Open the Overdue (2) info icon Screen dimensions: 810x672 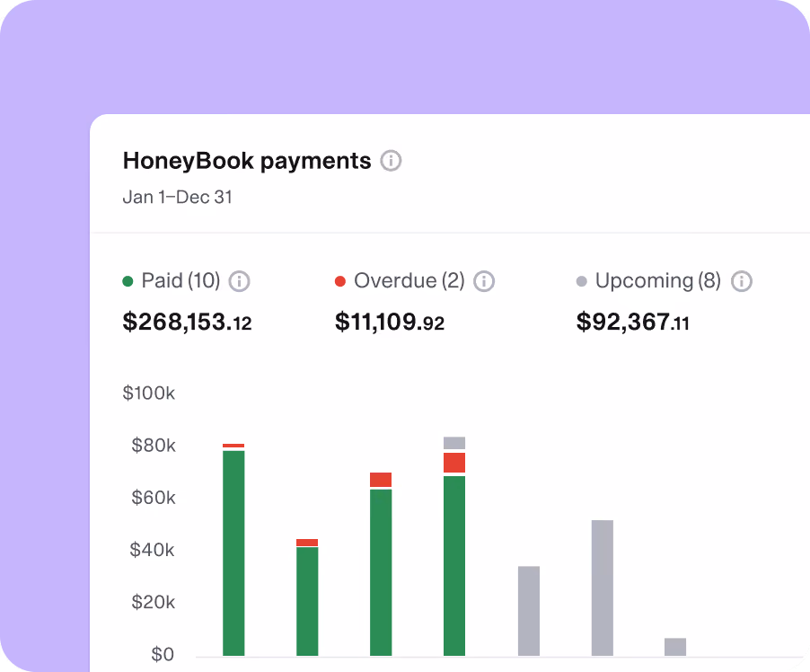[484, 282]
